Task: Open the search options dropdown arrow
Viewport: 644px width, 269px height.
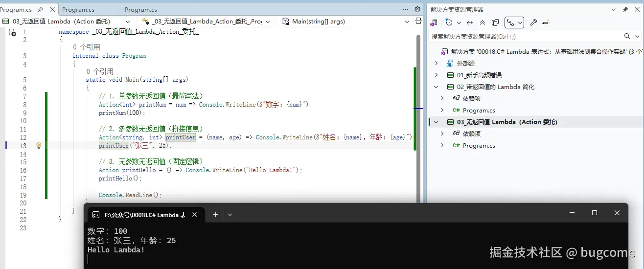Action: pos(637,36)
